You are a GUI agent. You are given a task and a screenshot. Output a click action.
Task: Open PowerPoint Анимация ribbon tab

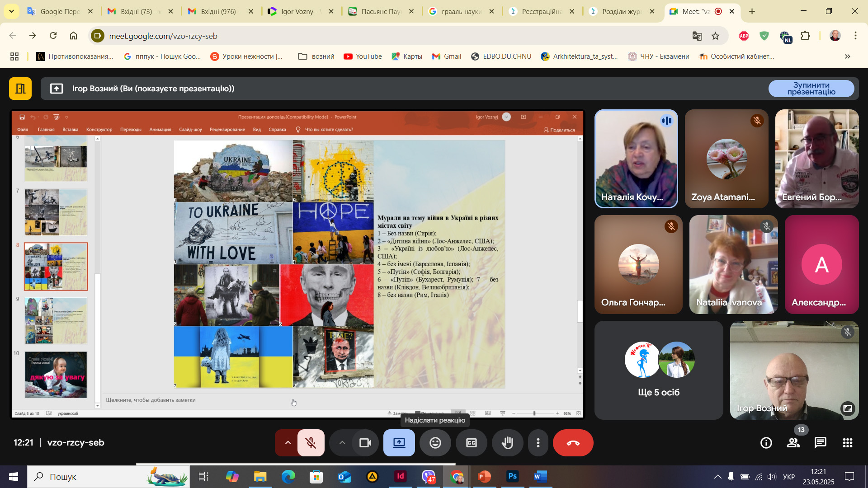160,130
